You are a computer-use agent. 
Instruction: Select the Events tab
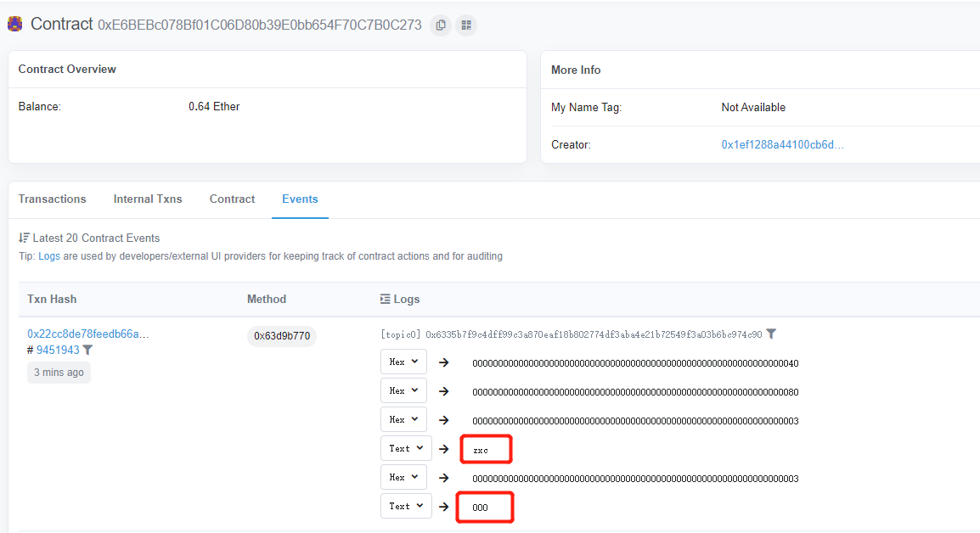coord(300,199)
